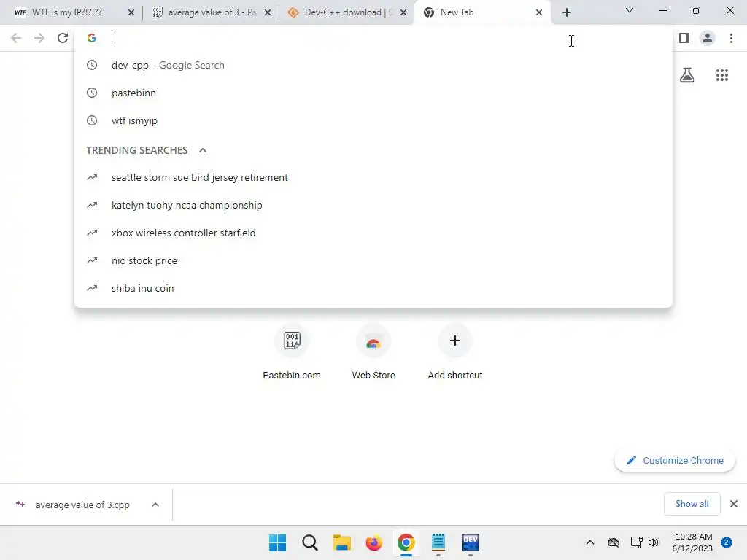Close the downloads bar
This screenshot has width=747, height=560.
734,504
